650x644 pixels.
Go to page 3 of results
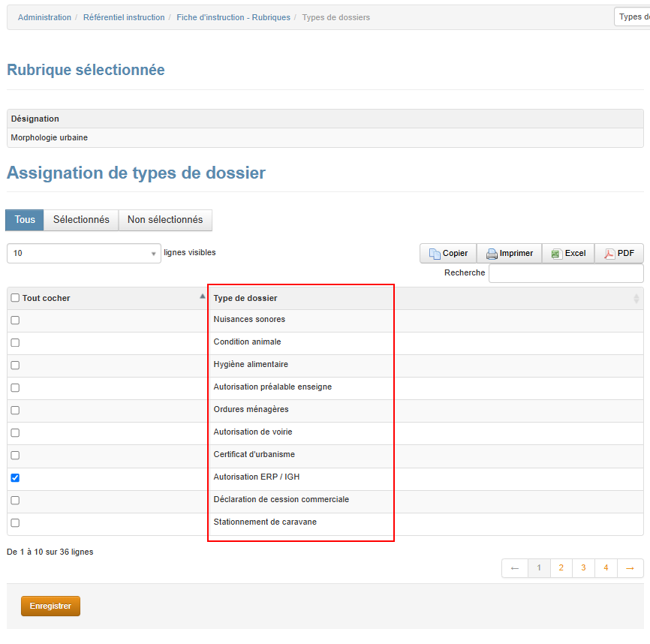583,568
